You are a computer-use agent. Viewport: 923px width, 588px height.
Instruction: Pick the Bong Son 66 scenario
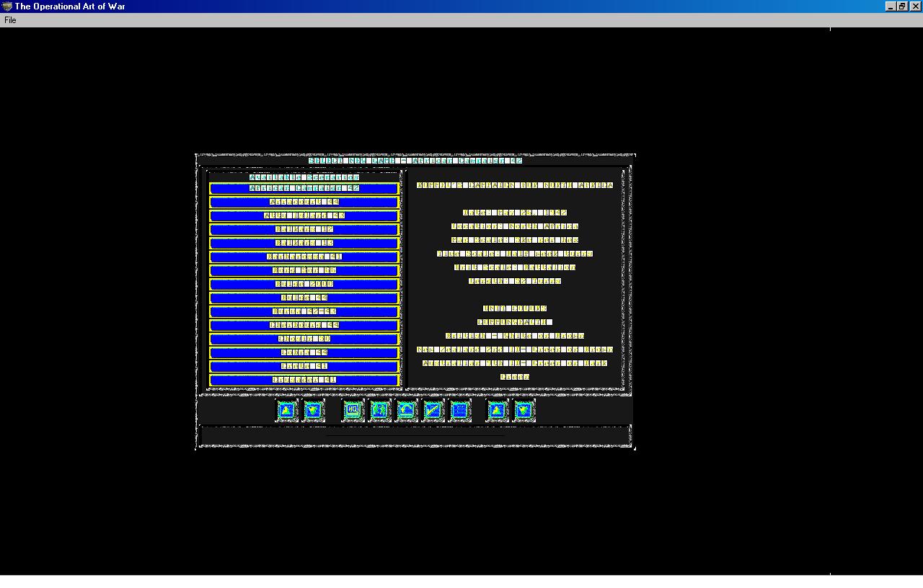(x=304, y=271)
